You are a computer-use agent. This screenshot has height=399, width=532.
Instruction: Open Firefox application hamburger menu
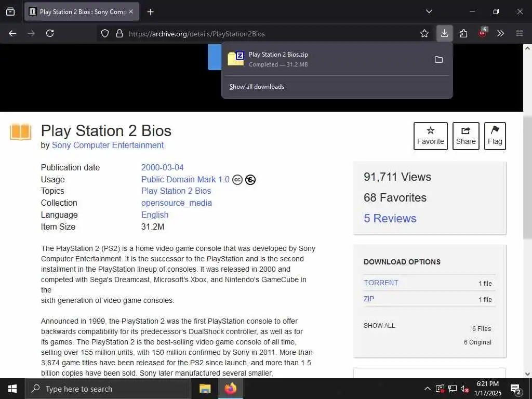520,33
